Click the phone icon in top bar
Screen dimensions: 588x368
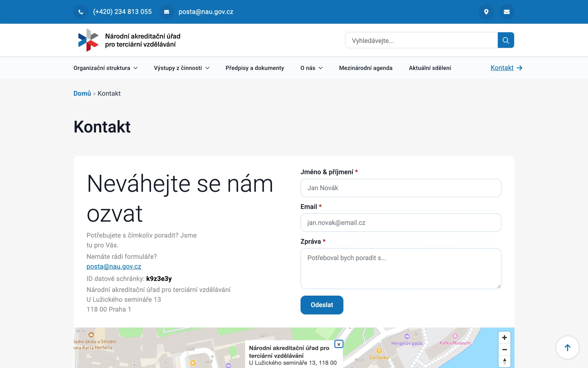(x=81, y=12)
